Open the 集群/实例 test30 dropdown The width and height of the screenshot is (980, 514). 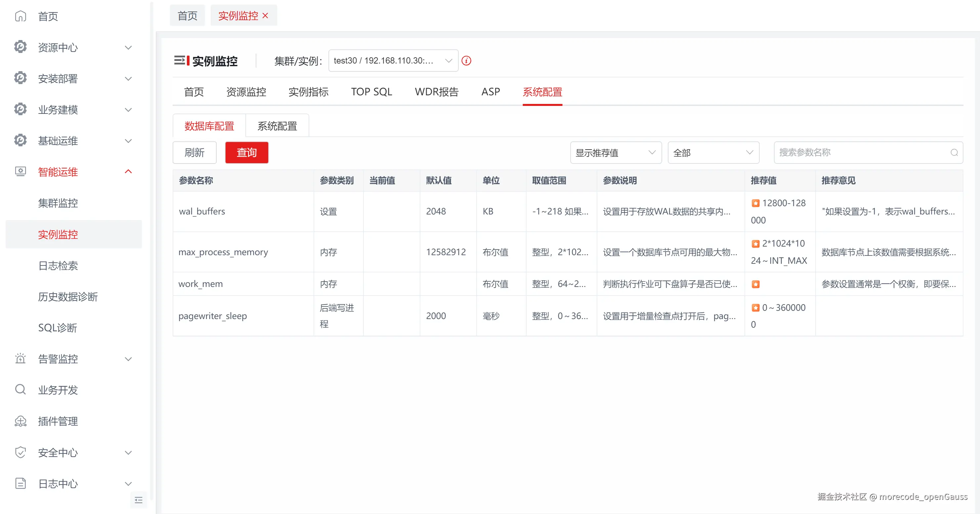click(393, 61)
